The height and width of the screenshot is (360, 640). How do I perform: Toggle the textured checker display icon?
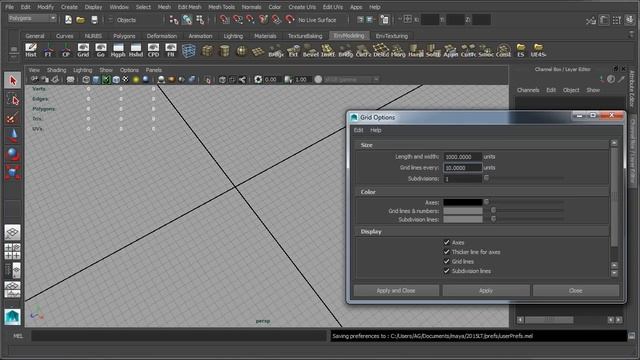pos(126,80)
